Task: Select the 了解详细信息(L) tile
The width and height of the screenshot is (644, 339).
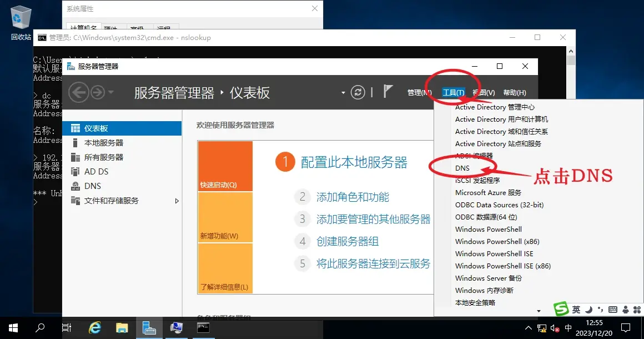Action: click(x=225, y=268)
